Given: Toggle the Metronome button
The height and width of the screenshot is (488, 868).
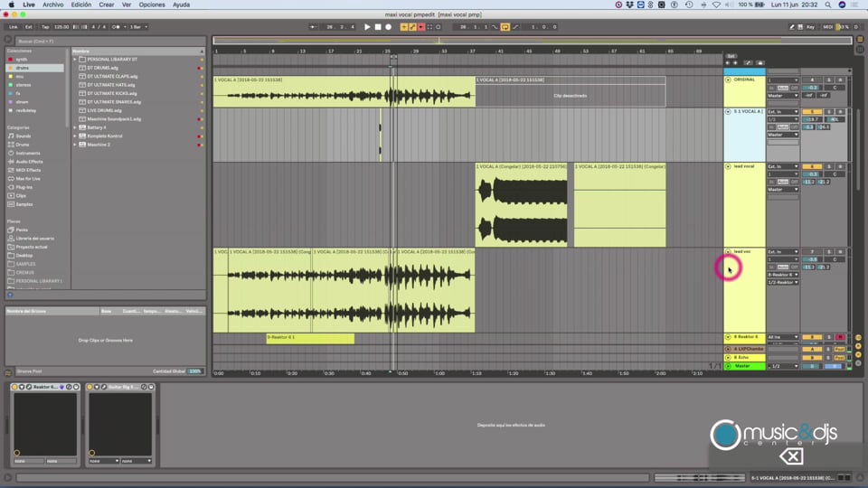Looking at the screenshot, I should [x=117, y=26].
